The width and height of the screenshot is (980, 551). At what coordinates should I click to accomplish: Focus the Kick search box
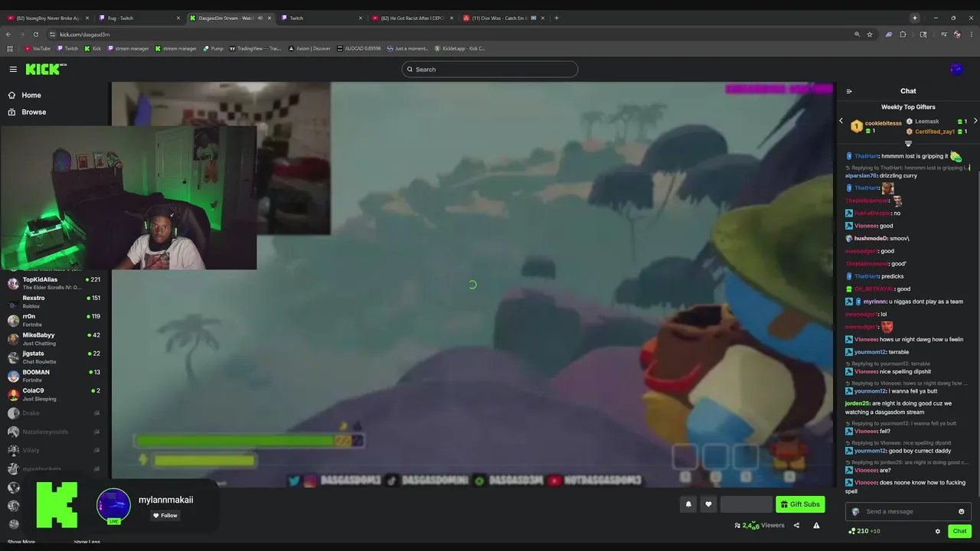(x=490, y=69)
